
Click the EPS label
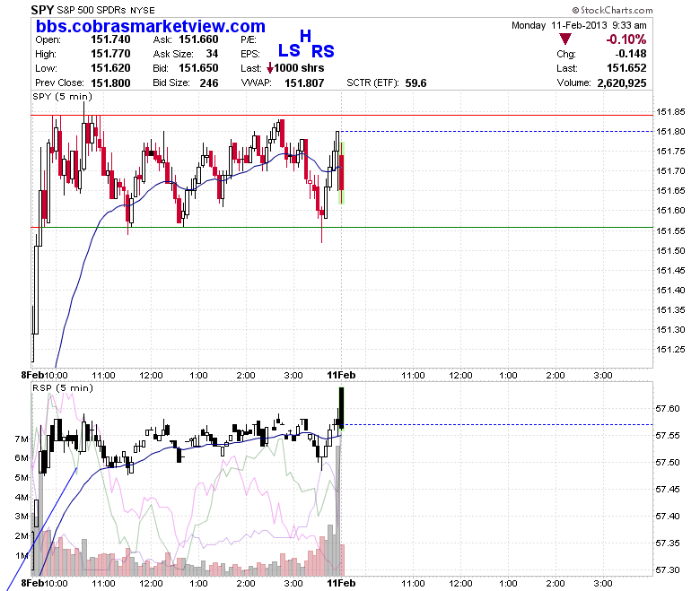(x=250, y=54)
